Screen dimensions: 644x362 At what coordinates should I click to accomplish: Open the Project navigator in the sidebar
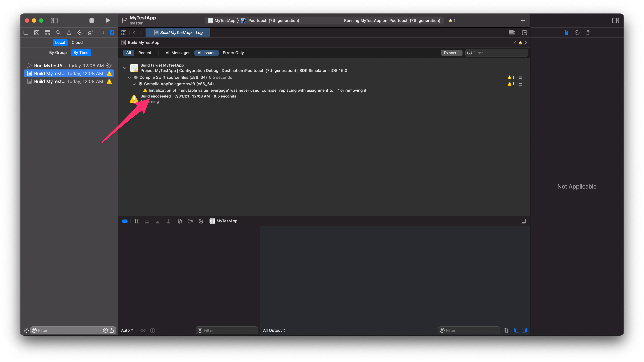pyautogui.click(x=26, y=33)
